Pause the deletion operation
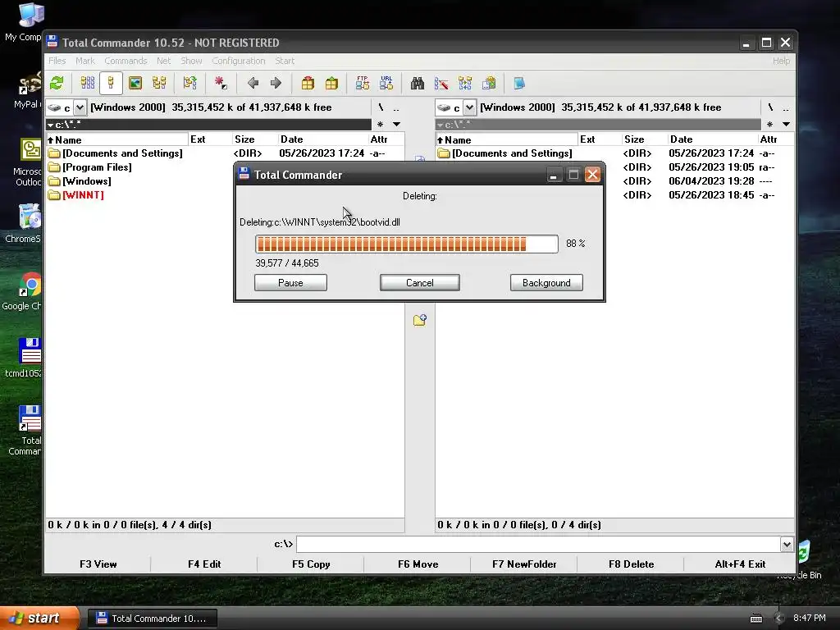 coord(290,283)
